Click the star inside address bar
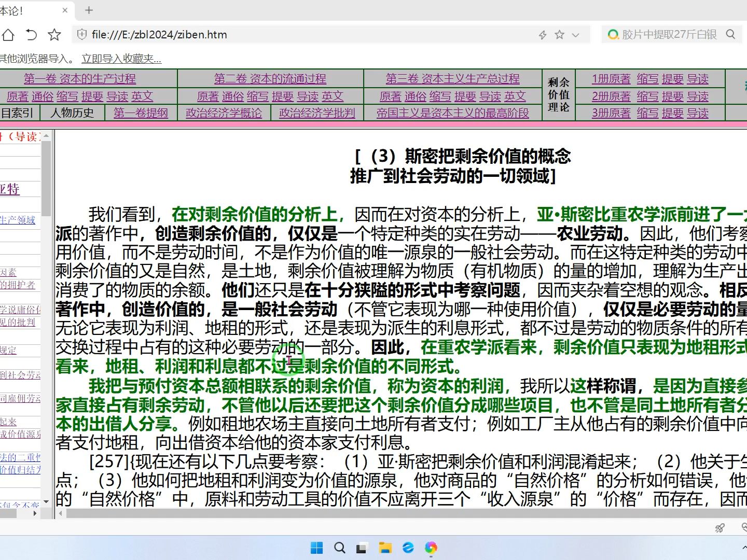Screen dimensions: 747x560 (x=559, y=35)
